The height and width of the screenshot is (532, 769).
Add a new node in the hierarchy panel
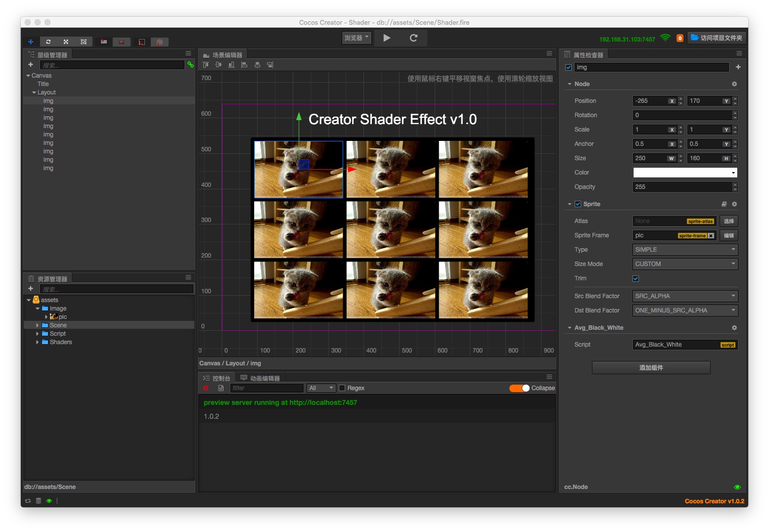click(31, 65)
